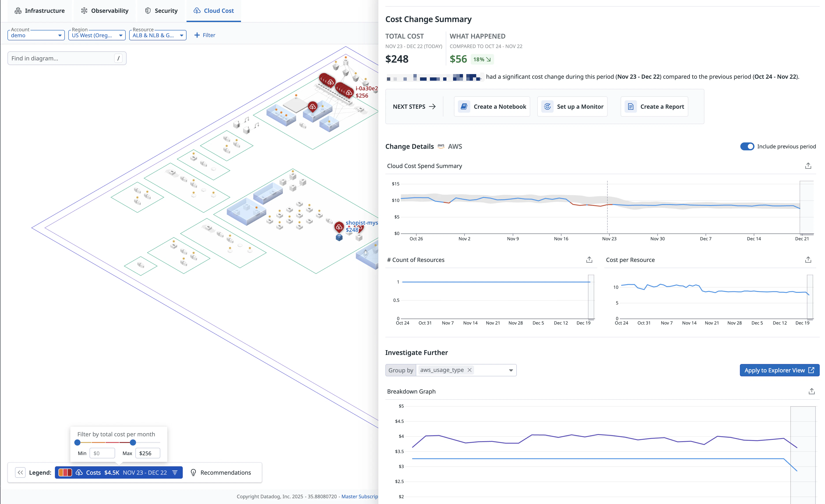Remove aws_usage_type tag with its X icon
This screenshot has height=504, width=825.
tap(469, 370)
